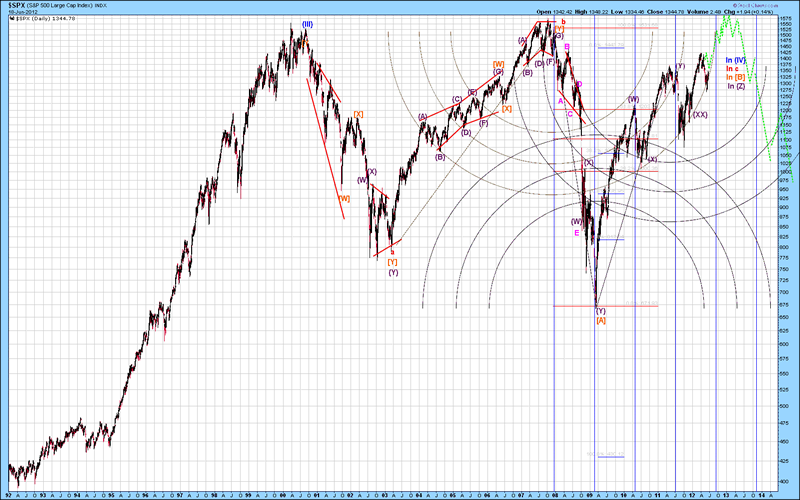Click the 1575 price axis label
800x500 pixels.
point(786,18)
